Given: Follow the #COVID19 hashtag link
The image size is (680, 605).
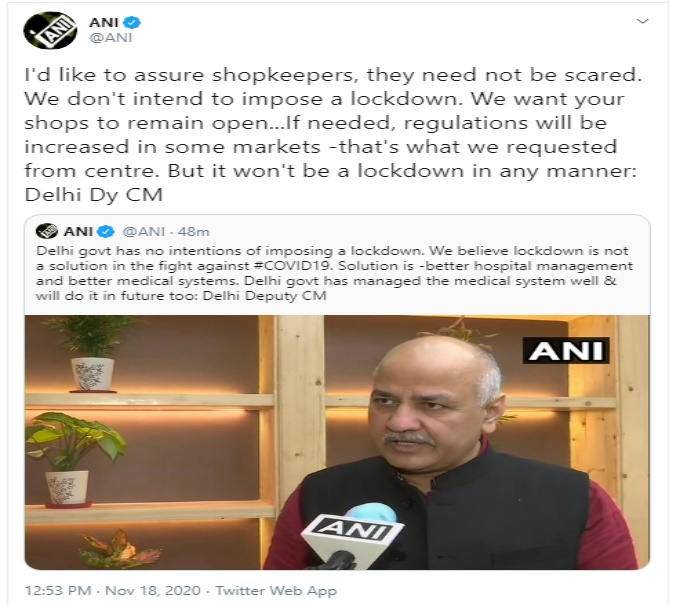Looking at the screenshot, I should [290, 265].
